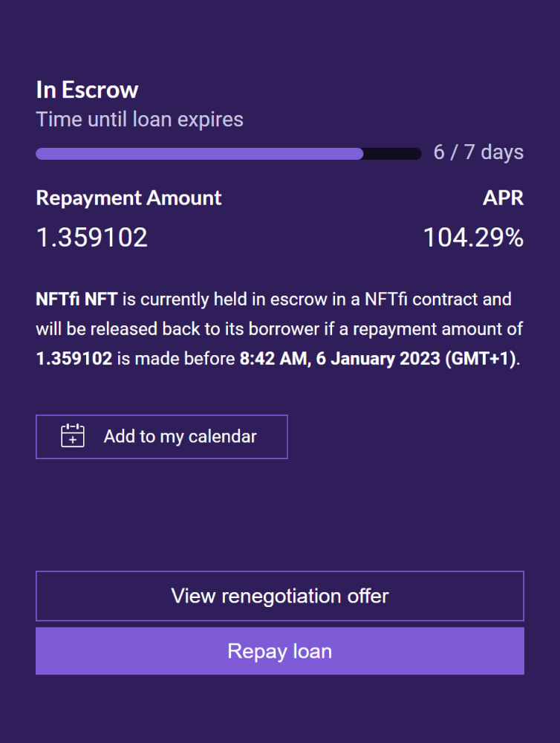
Task: Click inside the Add to my calendar outline box
Action: (161, 436)
